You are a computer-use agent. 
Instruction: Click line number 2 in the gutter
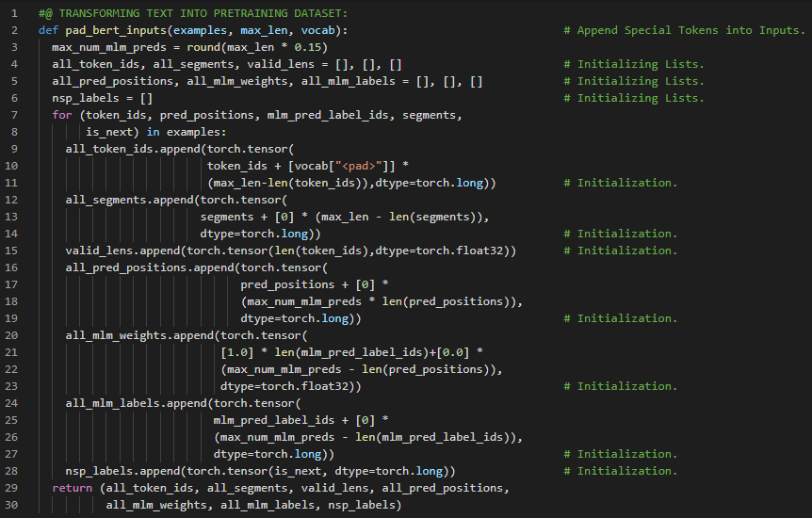click(14, 30)
